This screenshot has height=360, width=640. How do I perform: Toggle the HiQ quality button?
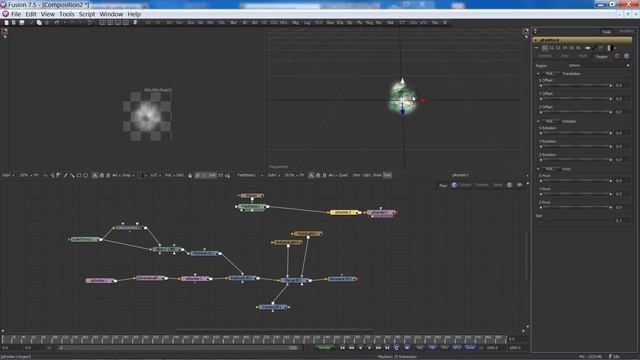(420, 348)
